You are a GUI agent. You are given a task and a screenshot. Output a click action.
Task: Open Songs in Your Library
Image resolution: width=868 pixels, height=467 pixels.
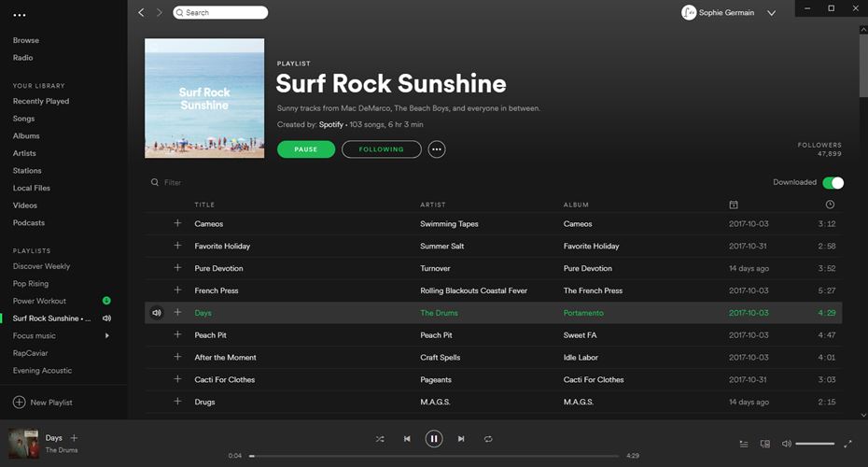pyautogui.click(x=24, y=119)
